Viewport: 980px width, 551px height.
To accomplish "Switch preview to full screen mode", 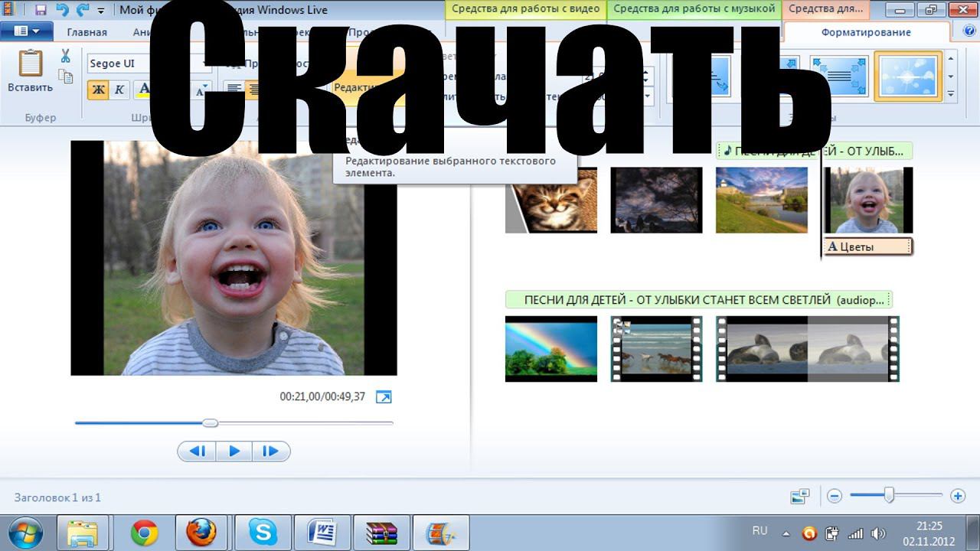I will pyautogui.click(x=384, y=396).
